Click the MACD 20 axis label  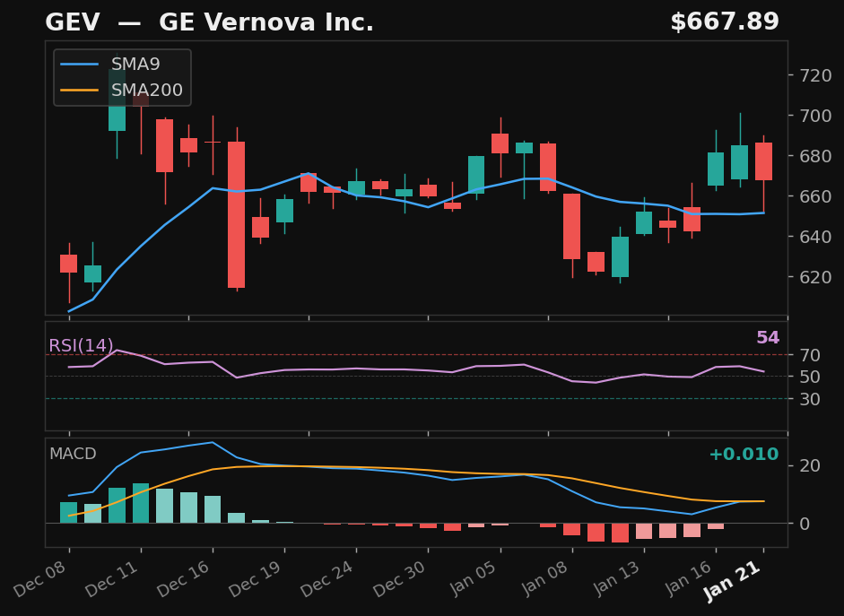click(x=810, y=466)
